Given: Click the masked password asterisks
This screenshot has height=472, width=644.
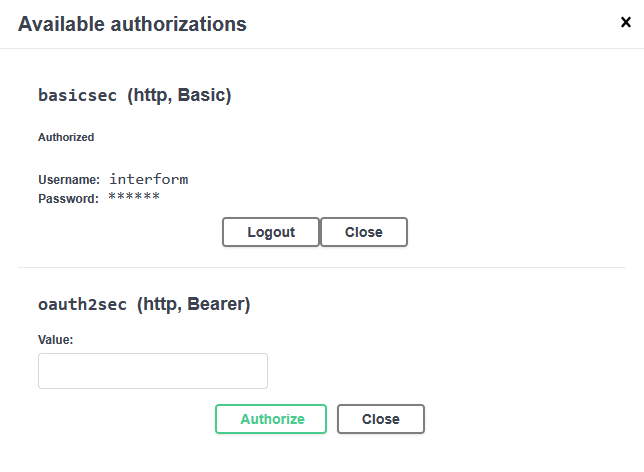Looking at the screenshot, I should tap(133, 197).
